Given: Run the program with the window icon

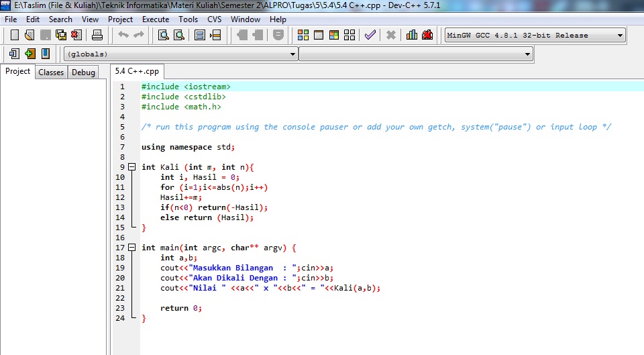Looking at the screenshot, I should click(319, 35).
